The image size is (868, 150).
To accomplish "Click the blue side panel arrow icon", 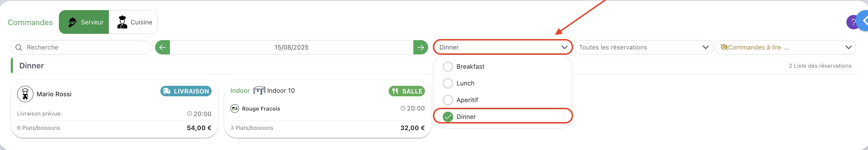I will [x=863, y=21].
